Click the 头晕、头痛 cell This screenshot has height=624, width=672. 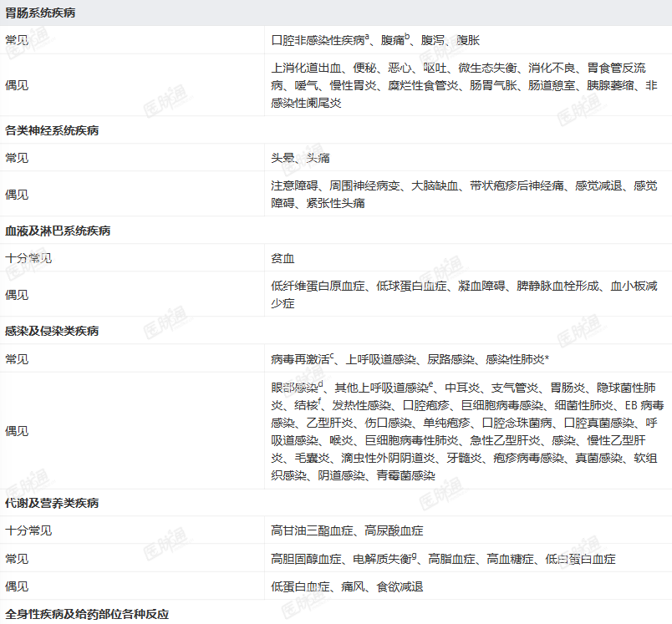468,158
